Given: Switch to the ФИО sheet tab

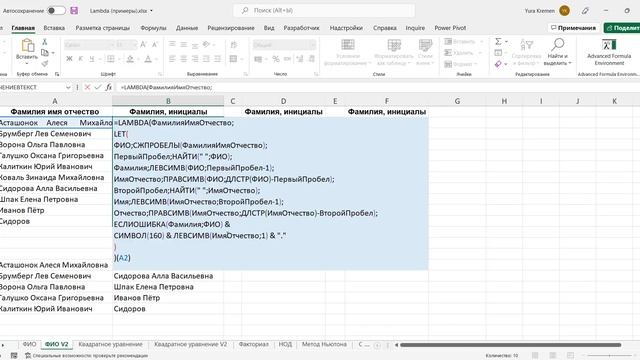Looking at the screenshot, I should coord(29,344).
